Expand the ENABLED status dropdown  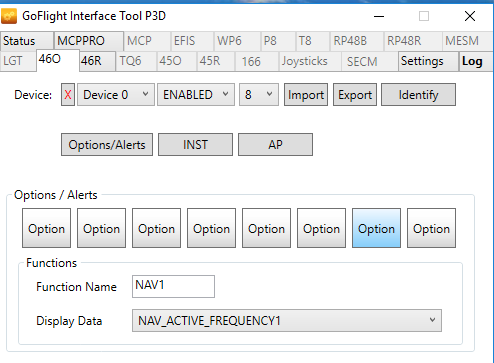[196, 95]
